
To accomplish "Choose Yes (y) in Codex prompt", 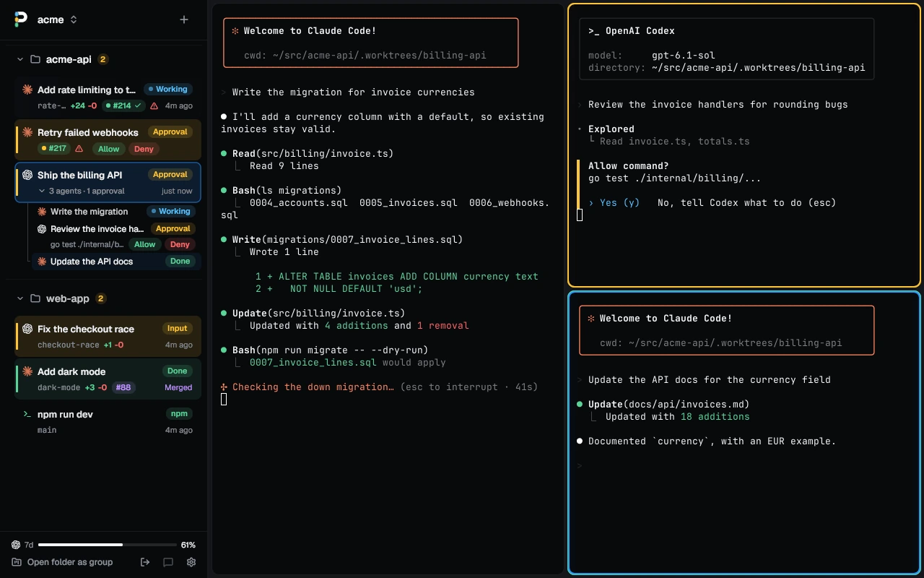I will click(x=620, y=203).
